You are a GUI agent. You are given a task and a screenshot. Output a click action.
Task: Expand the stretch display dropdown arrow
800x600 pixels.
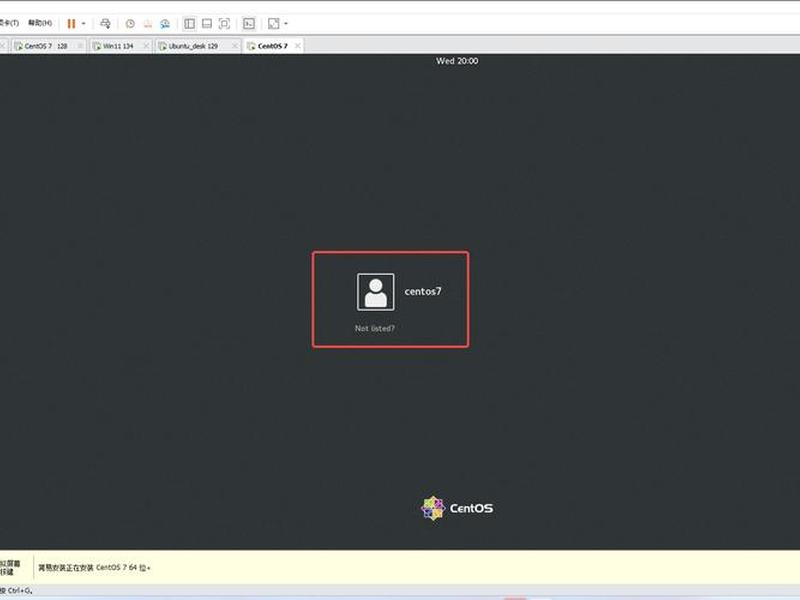(x=286, y=23)
